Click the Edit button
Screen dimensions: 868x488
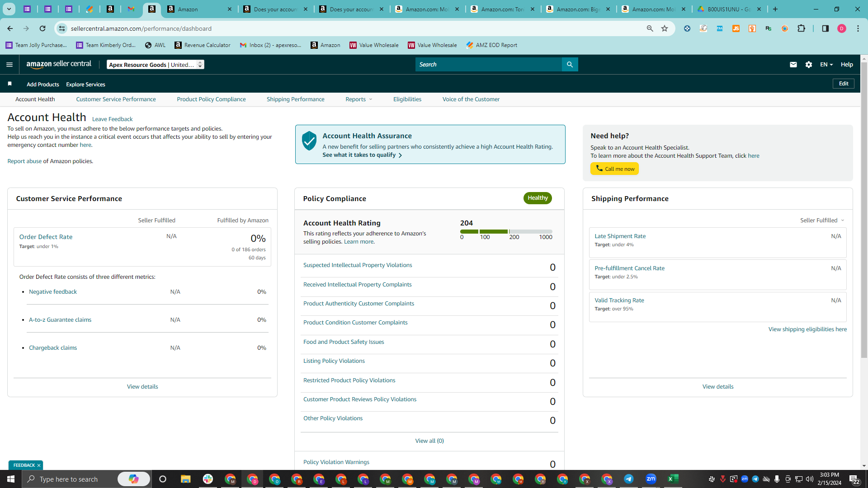844,84
